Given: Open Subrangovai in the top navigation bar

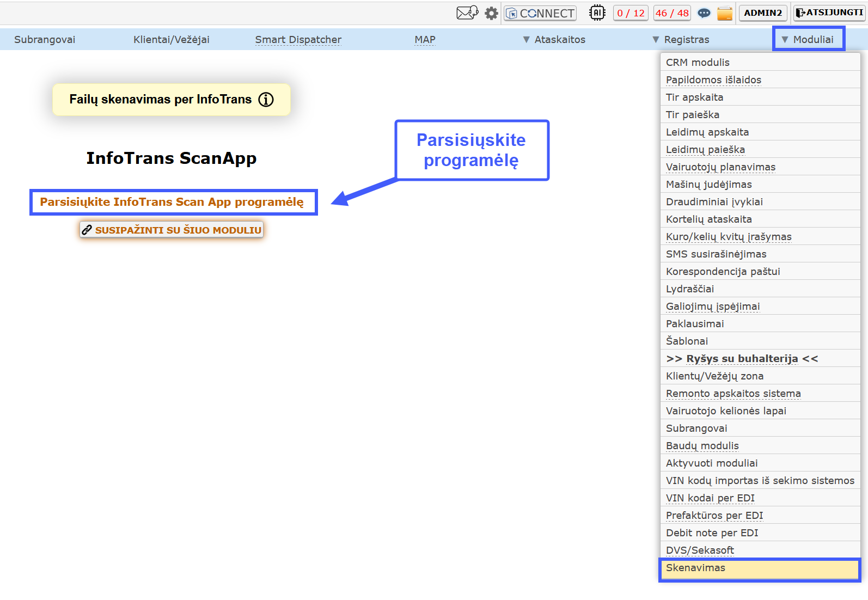Looking at the screenshot, I should [45, 39].
